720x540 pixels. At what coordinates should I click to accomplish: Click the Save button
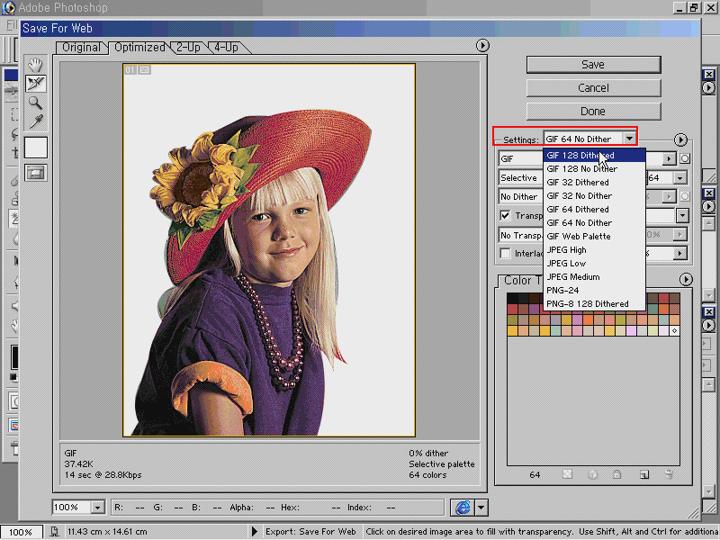(593, 65)
